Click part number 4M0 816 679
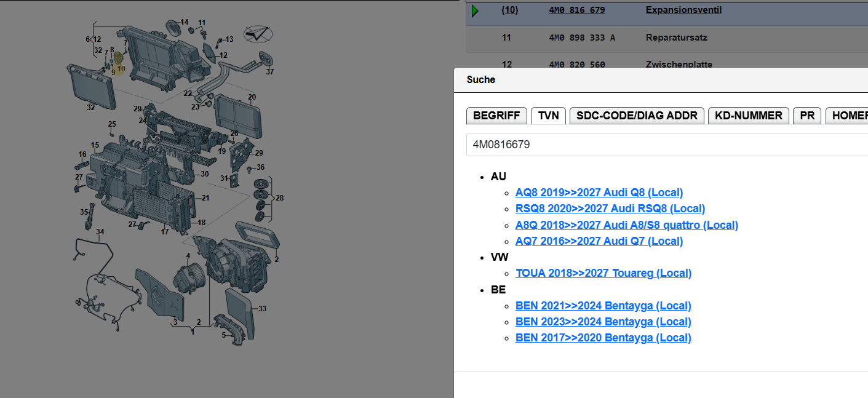The height and width of the screenshot is (398, 868). click(x=576, y=10)
